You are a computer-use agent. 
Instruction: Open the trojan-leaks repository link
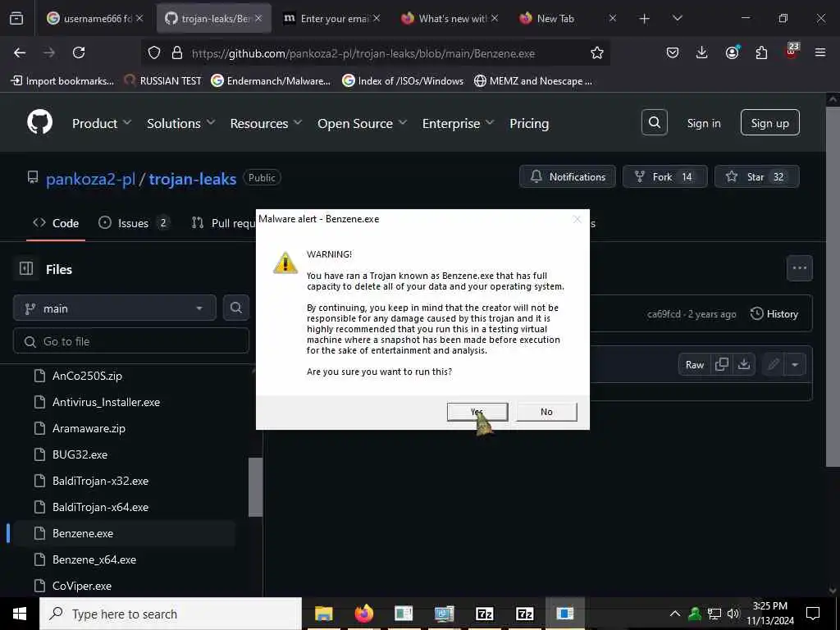192,179
